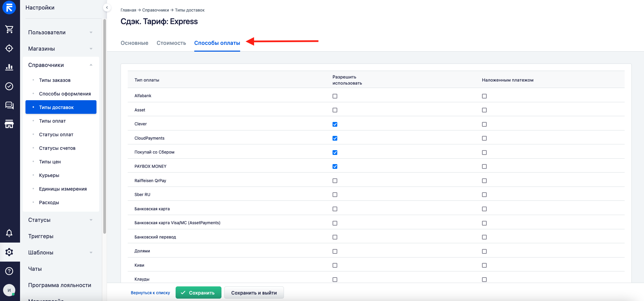Open the tasks checkmark circle icon

coord(9,86)
